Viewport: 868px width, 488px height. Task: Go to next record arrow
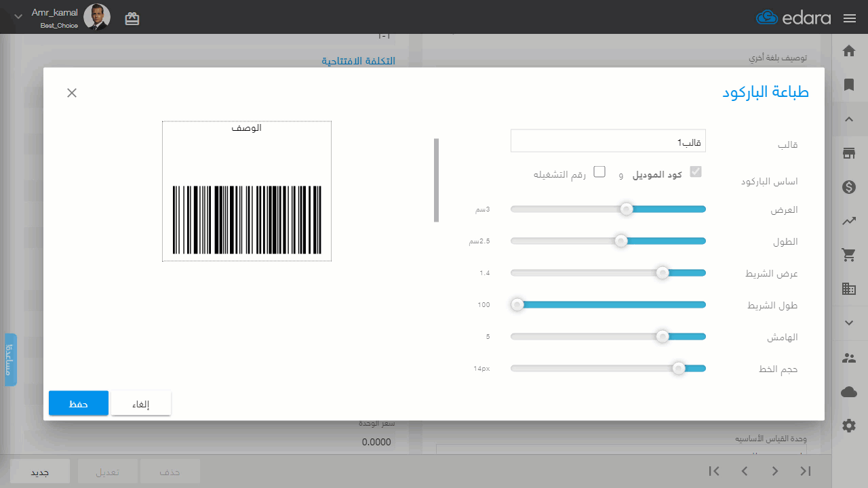click(775, 470)
